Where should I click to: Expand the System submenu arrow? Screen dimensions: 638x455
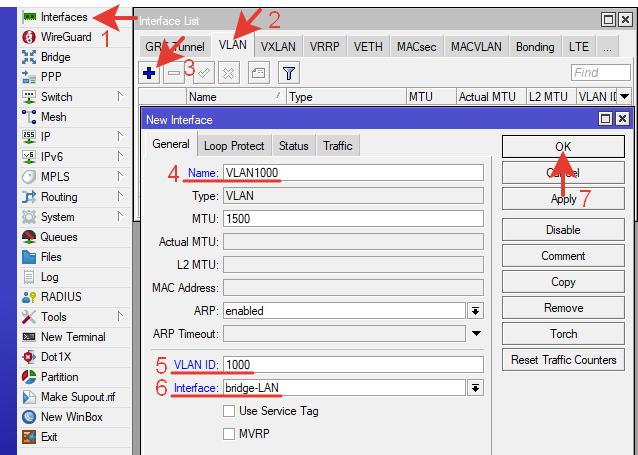click(x=120, y=216)
